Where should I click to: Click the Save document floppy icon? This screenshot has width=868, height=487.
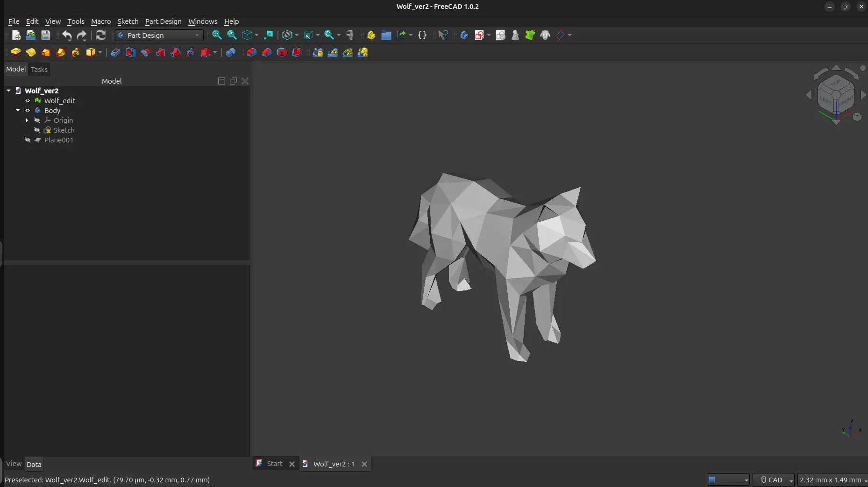pos(46,35)
